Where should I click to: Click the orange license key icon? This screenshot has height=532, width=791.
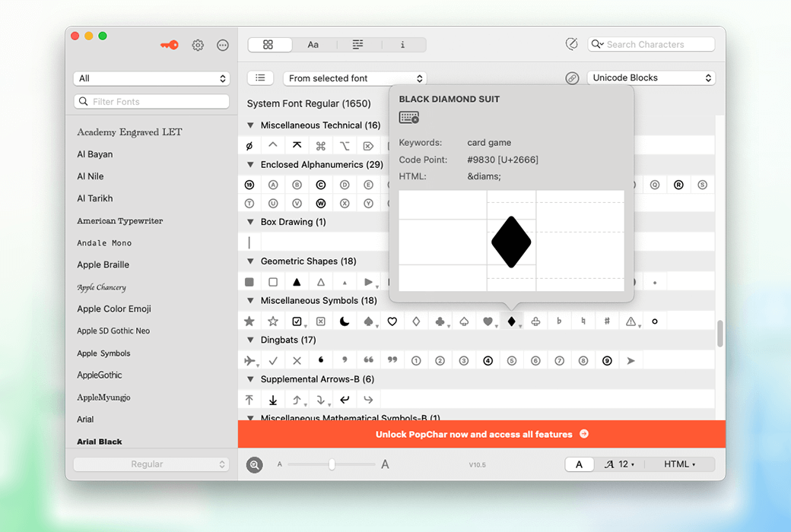[169, 45]
